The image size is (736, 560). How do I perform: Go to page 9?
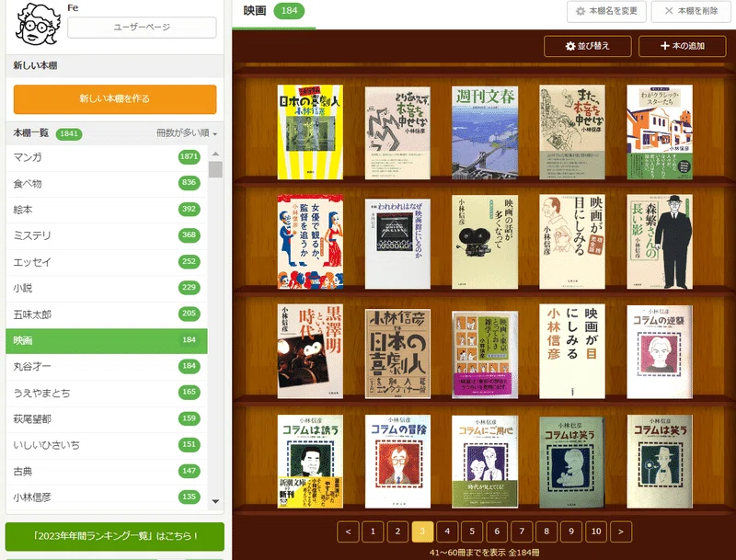click(571, 531)
